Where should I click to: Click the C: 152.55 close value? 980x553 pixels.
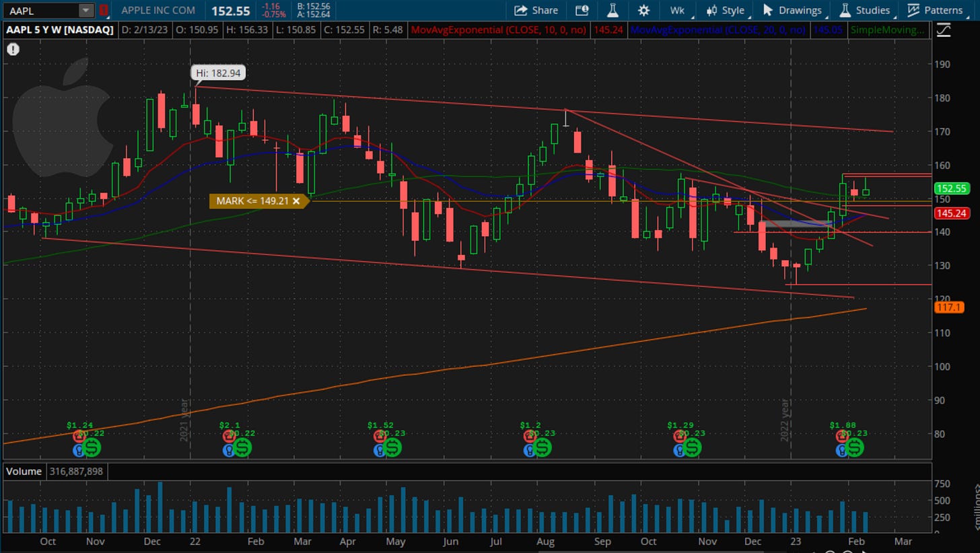click(x=345, y=30)
